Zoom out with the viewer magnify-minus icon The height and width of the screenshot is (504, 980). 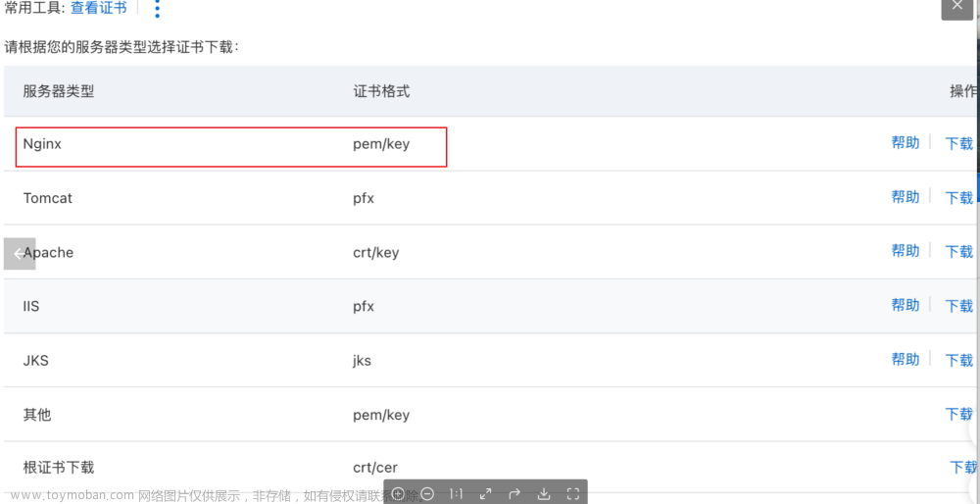point(427,494)
